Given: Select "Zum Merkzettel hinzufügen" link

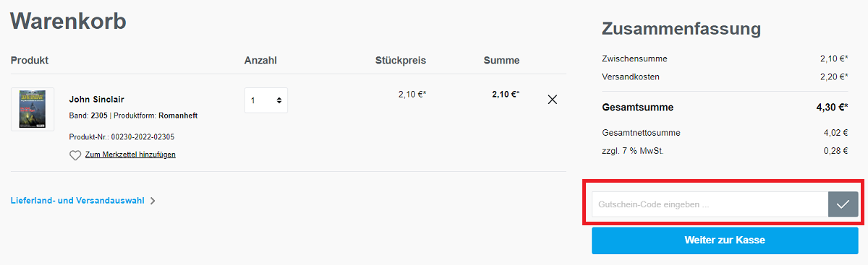Looking at the screenshot, I should pyautogui.click(x=130, y=155).
